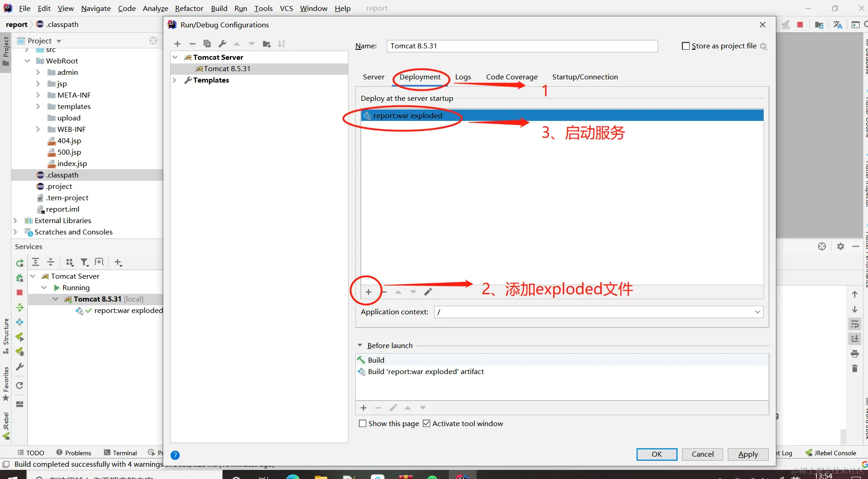The width and height of the screenshot is (868, 479).
Task: Add a new run configuration in the dialog
Action: pos(177,44)
